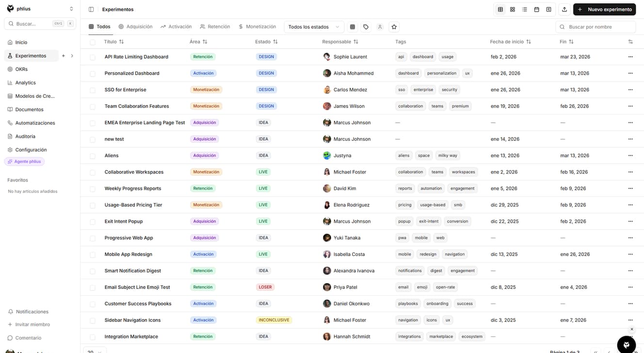The width and height of the screenshot is (644, 353).
Task: Select the kanban board view icon
Action: click(x=512, y=9)
